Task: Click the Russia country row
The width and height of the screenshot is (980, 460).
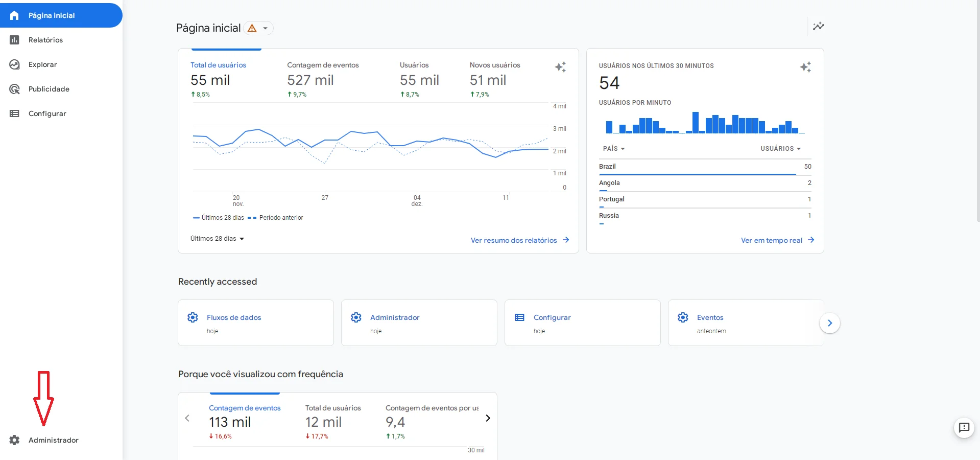Action: point(705,216)
